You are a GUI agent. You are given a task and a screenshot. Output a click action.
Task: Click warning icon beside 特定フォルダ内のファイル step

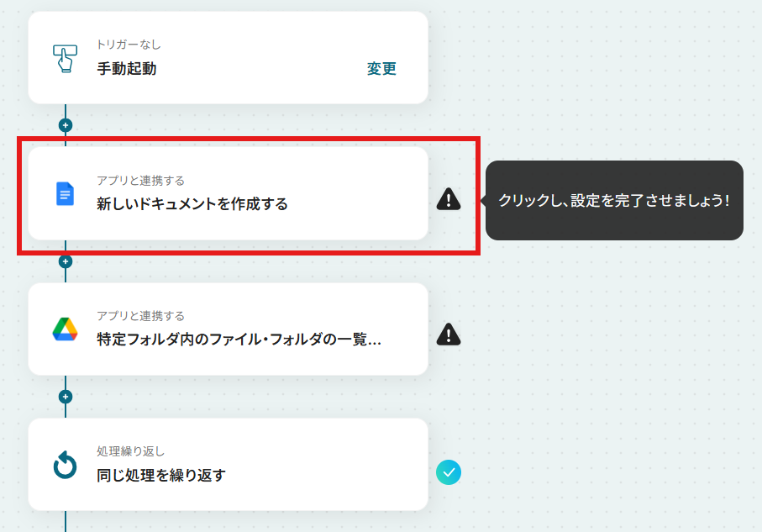(x=449, y=334)
